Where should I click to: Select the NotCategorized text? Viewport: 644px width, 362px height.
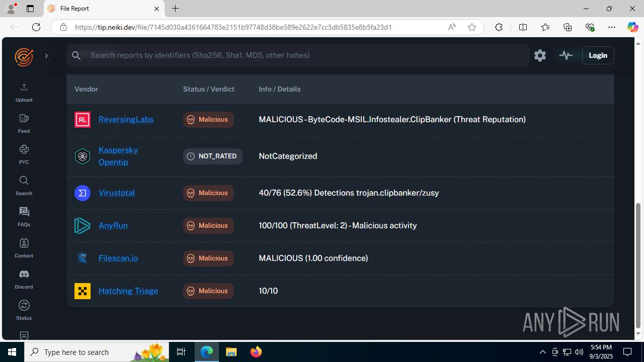point(288,156)
